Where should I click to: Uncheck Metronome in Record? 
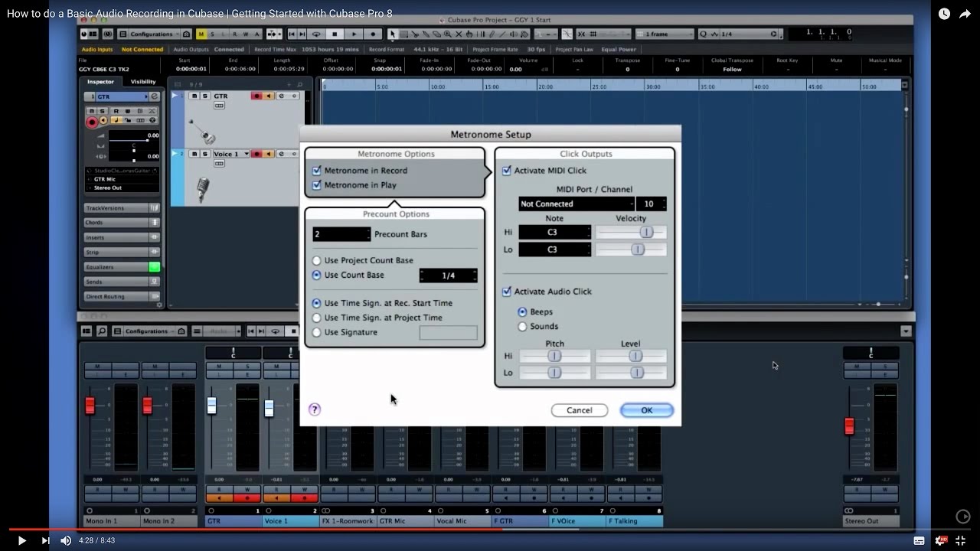[x=317, y=170]
